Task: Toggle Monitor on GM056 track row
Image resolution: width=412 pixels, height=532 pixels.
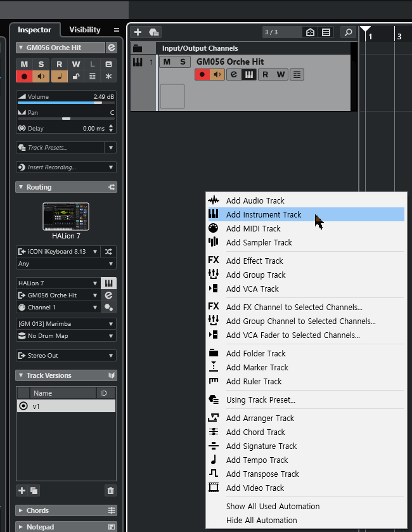Action: (x=217, y=74)
